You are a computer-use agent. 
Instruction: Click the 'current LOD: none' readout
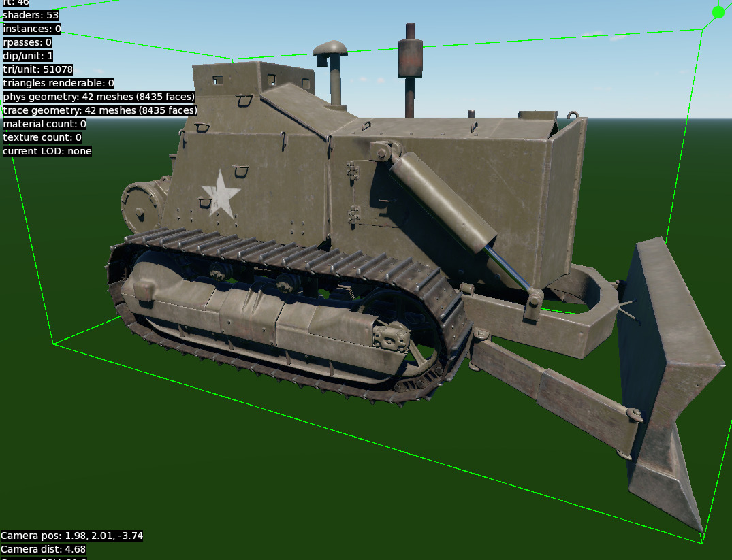pos(47,151)
